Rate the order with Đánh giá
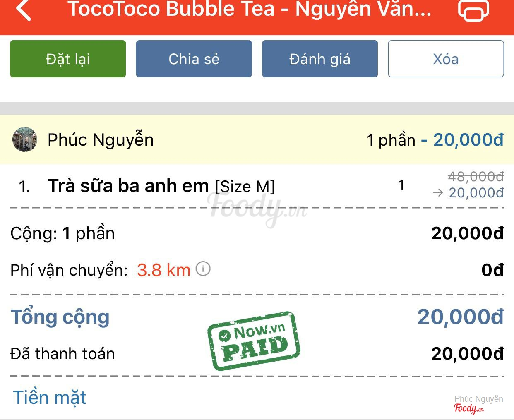Image resolution: width=514 pixels, height=420 pixels. pyautogui.click(x=320, y=59)
